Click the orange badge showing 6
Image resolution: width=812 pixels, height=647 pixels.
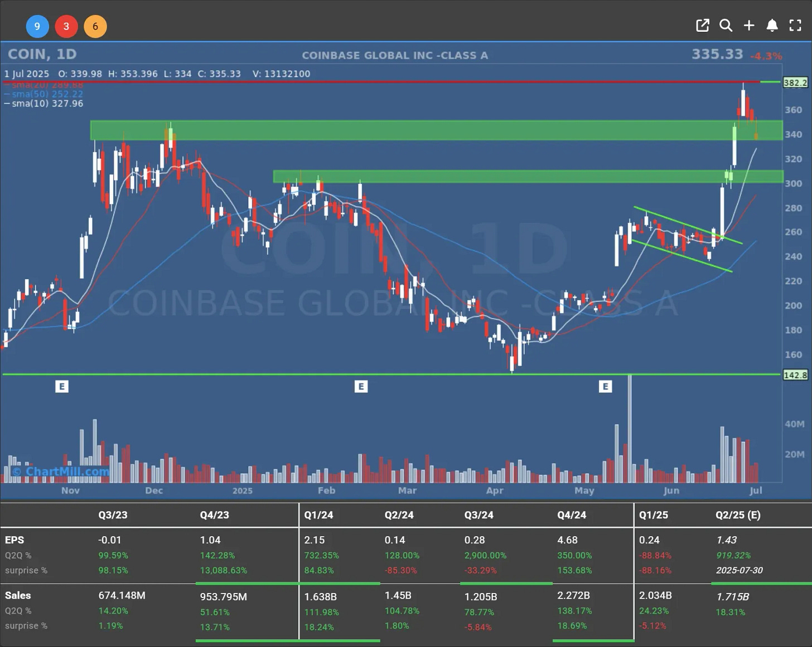(x=95, y=26)
